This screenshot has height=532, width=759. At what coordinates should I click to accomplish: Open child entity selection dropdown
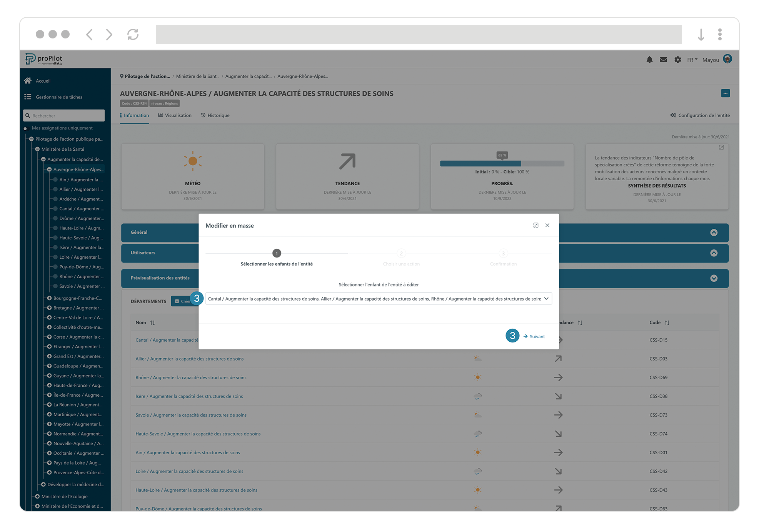(546, 299)
